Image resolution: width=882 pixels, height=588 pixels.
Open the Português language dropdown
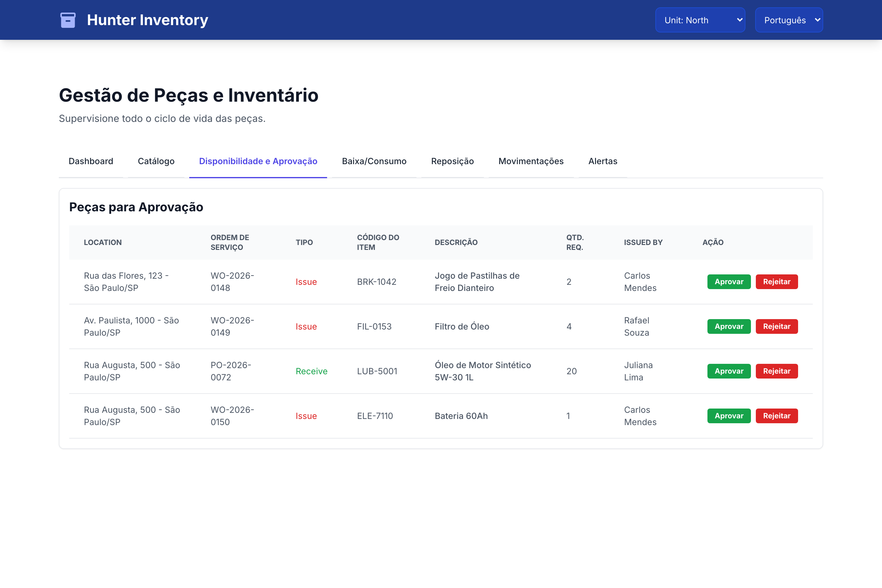tap(789, 20)
